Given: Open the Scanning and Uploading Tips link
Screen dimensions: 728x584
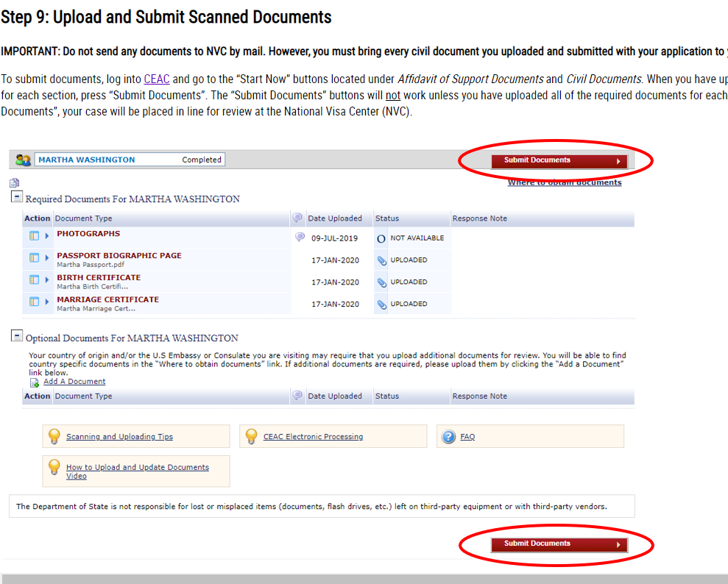Looking at the screenshot, I should pos(119,437).
